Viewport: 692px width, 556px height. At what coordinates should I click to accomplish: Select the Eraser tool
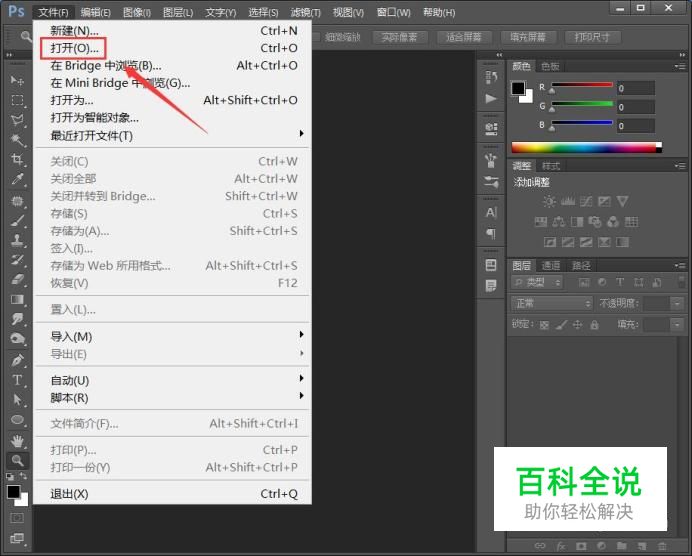tap(17, 279)
